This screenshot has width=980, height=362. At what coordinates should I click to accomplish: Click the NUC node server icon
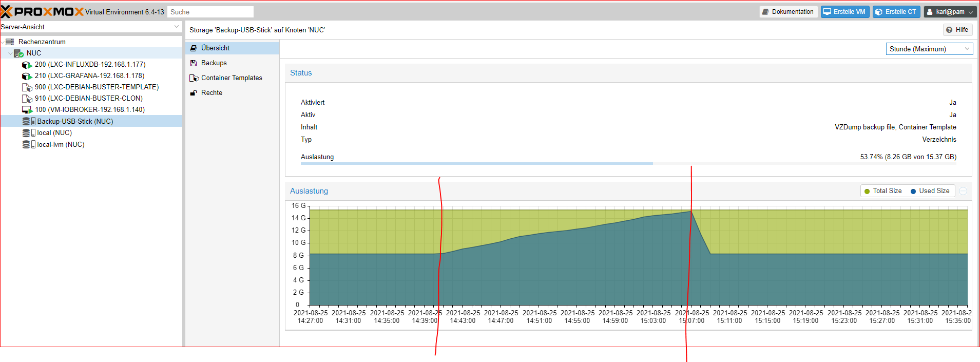tap(18, 53)
